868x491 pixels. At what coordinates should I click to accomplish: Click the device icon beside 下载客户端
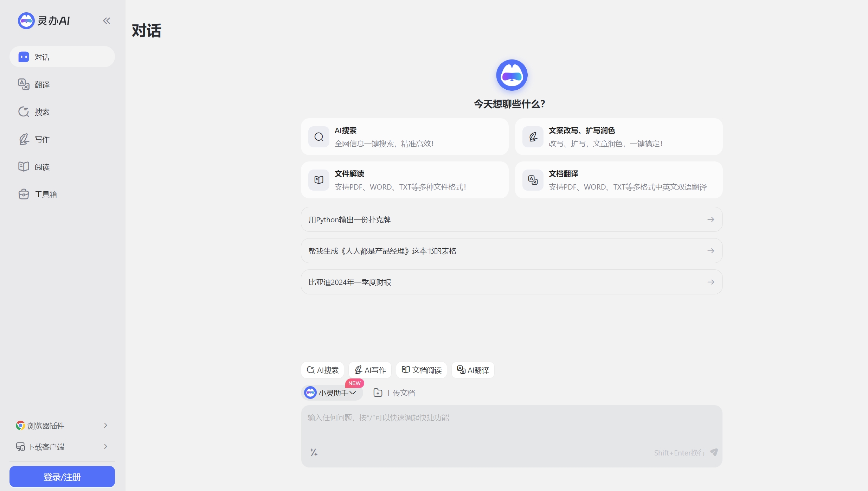pyautogui.click(x=20, y=447)
